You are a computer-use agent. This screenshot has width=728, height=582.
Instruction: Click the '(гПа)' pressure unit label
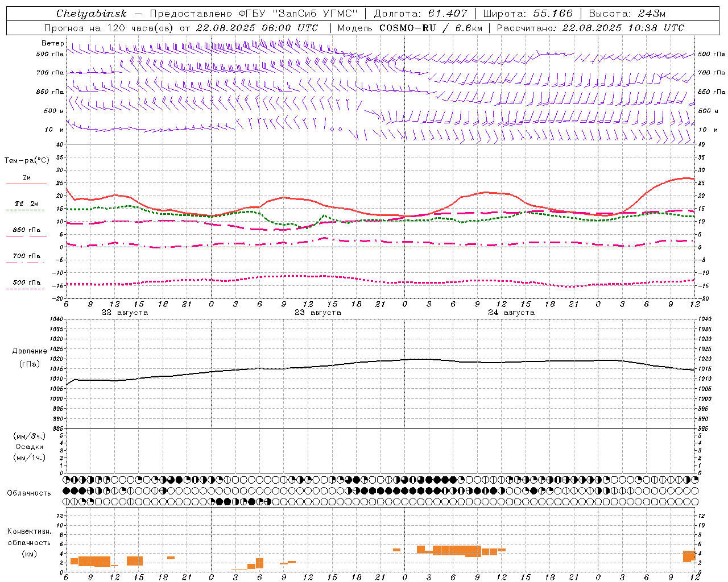tap(30, 364)
